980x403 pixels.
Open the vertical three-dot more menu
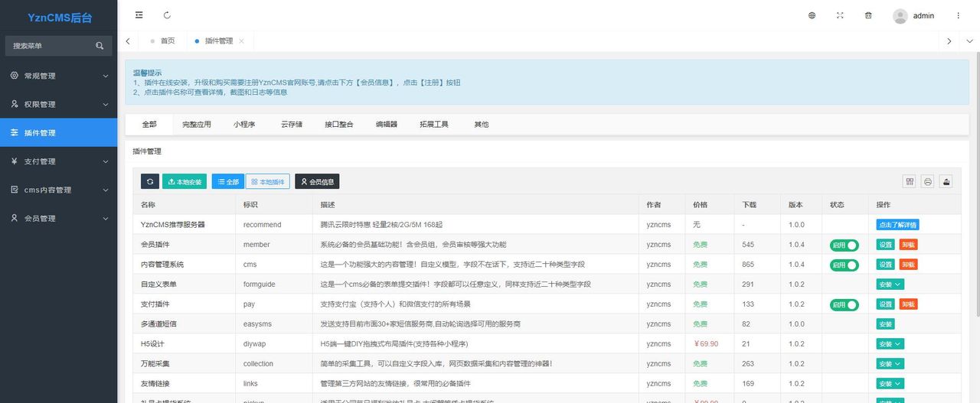[x=958, y=15]
